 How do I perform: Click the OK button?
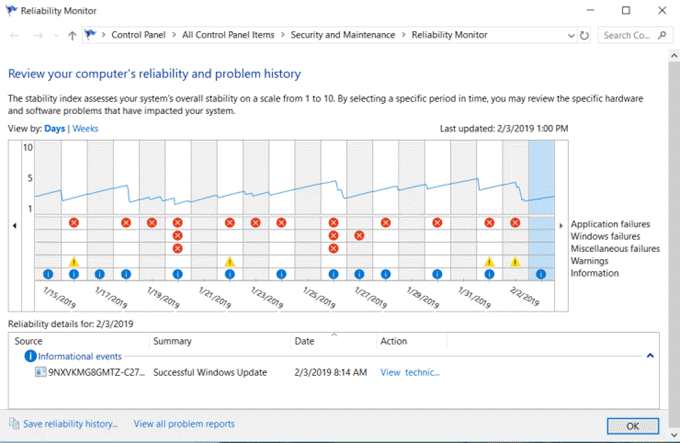click(x=631, y=425)
